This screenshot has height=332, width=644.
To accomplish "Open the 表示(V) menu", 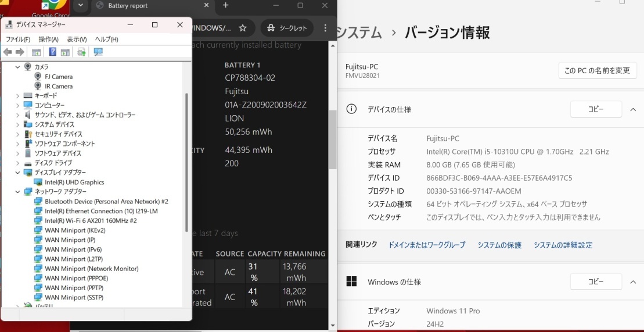I will tap(77, 39).
